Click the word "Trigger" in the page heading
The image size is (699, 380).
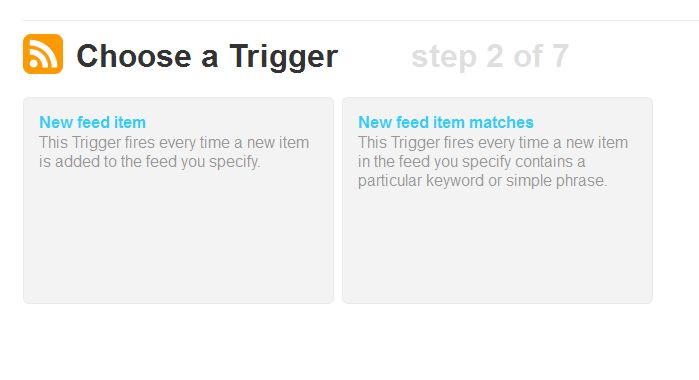(x=284, y=57)
